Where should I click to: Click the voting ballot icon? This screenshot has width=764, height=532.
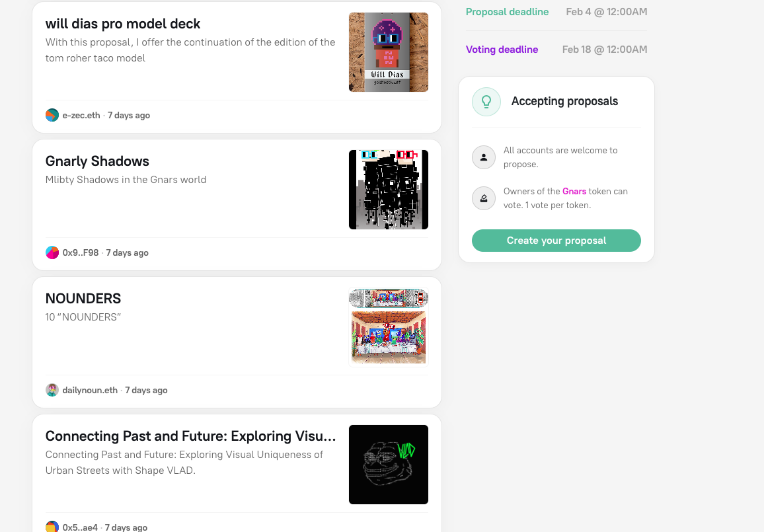point(484,198)
